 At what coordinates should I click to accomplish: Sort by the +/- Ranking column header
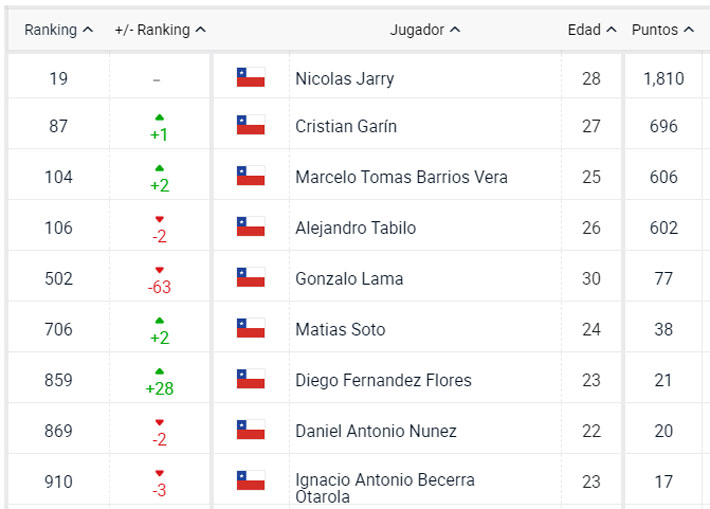click(x=160, y=30)
